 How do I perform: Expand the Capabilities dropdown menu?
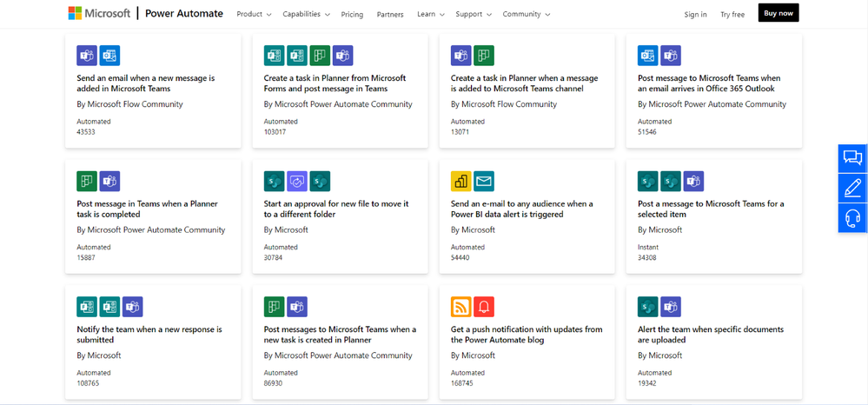pos(307,14)
